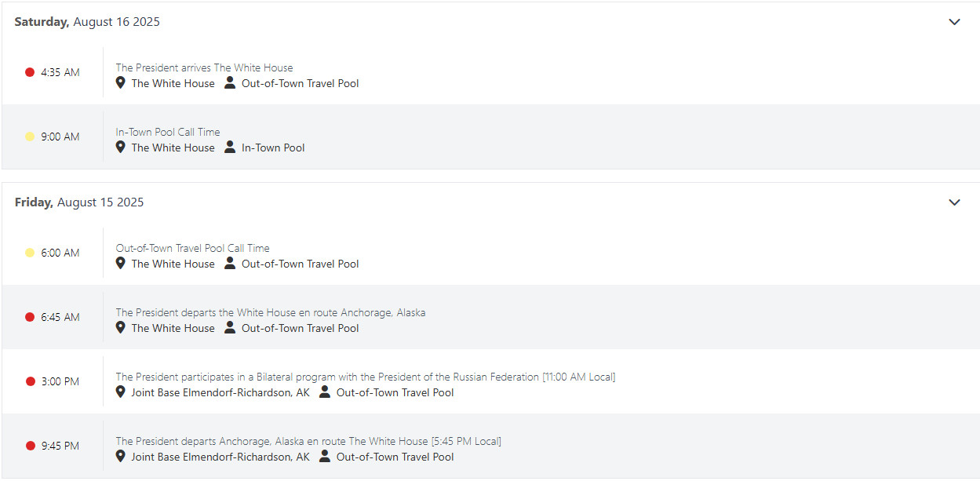Collapse the Friday, August 15 2025 section
Image resolution: width=980 pixels, height=481 pixels.
pos(954,202)
